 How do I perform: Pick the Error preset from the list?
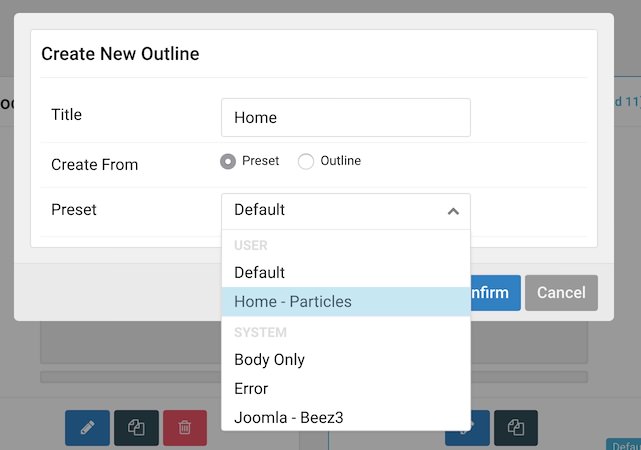[251, 388]
